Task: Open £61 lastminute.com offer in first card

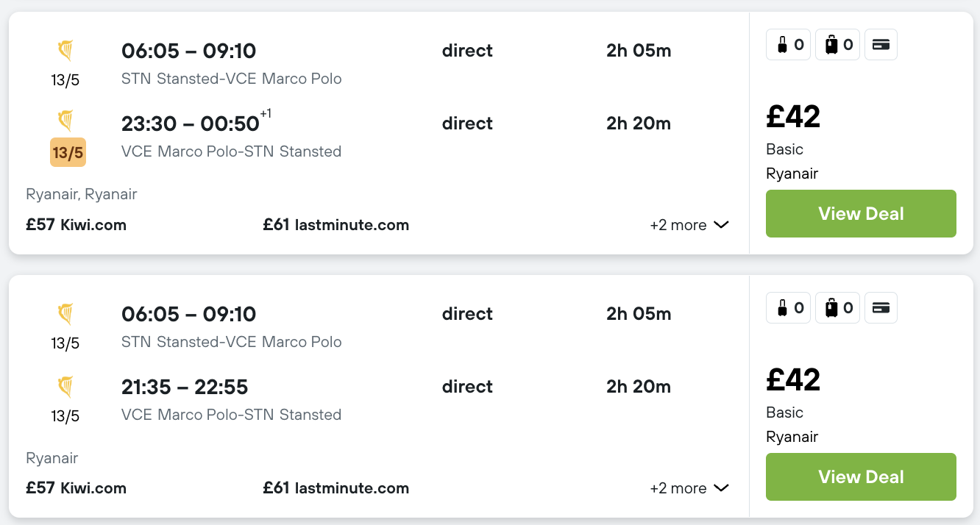Action: tap(336, 225)
